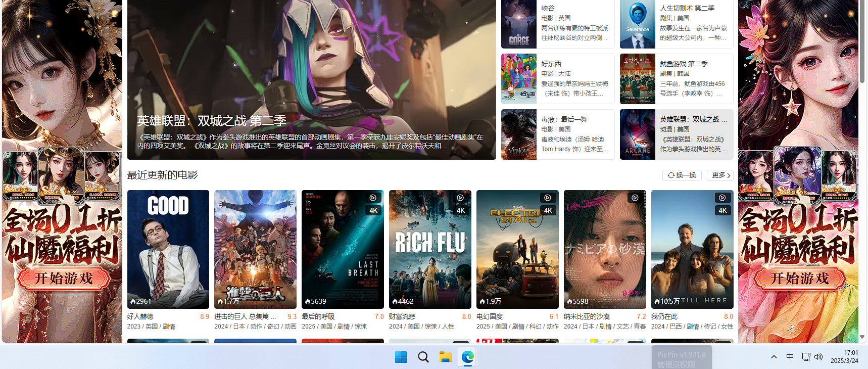Image resolution: width=868 pixels, height=369 pixels.
Task: Open network status tray icon
Action: pyautogui.click(x=806, y=357)
